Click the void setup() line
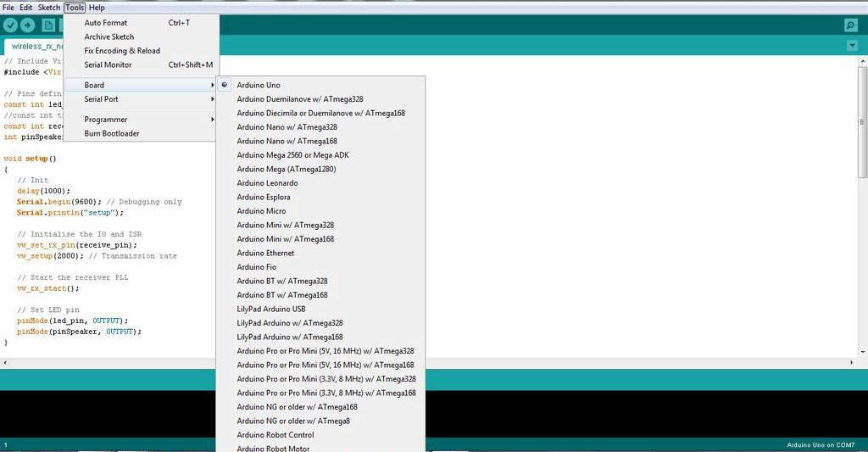This screenshot has height=452, width=868. click(x=30, y=159)
